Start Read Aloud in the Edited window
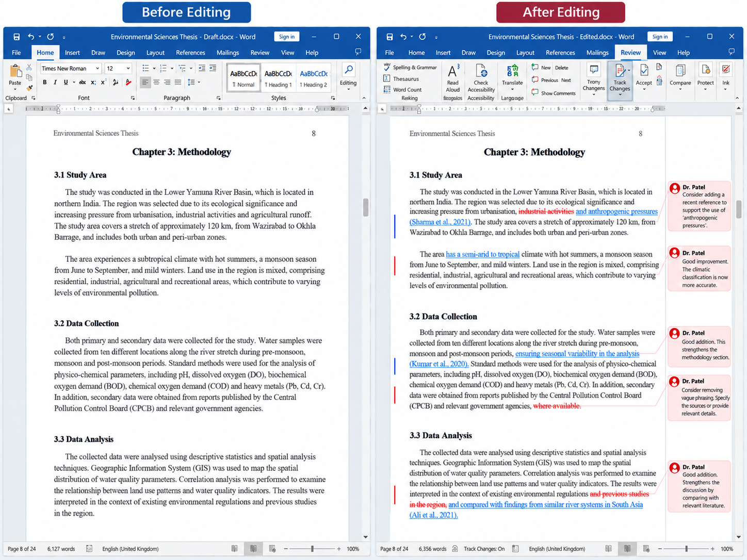Viewport: 747px width, 560px height. tap(453, 79)
